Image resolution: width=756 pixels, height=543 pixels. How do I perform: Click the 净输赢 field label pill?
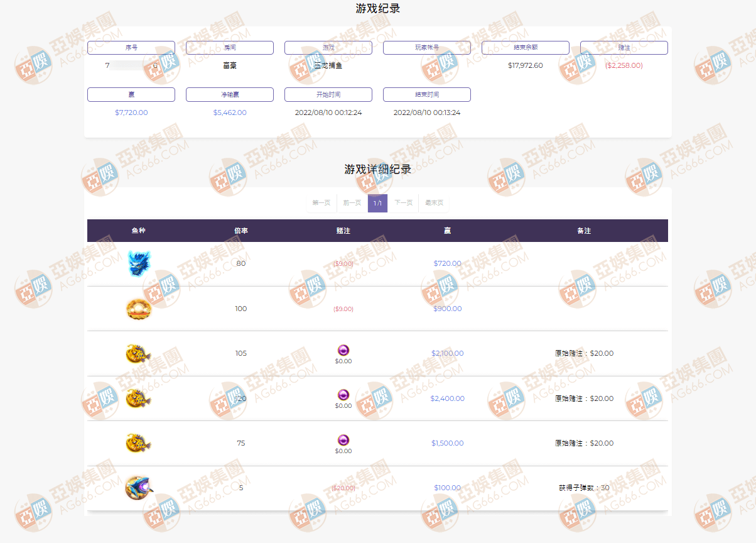[x=229, y=94]
